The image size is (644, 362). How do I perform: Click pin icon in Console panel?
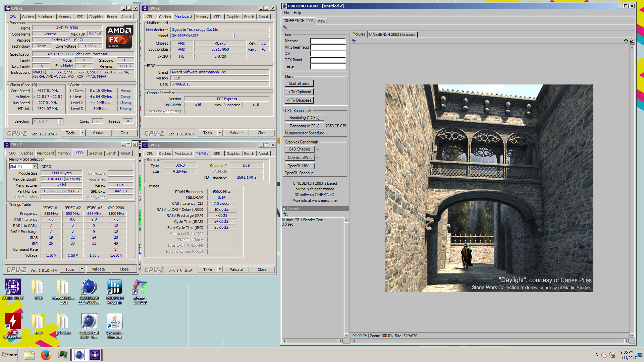[285, 214]
